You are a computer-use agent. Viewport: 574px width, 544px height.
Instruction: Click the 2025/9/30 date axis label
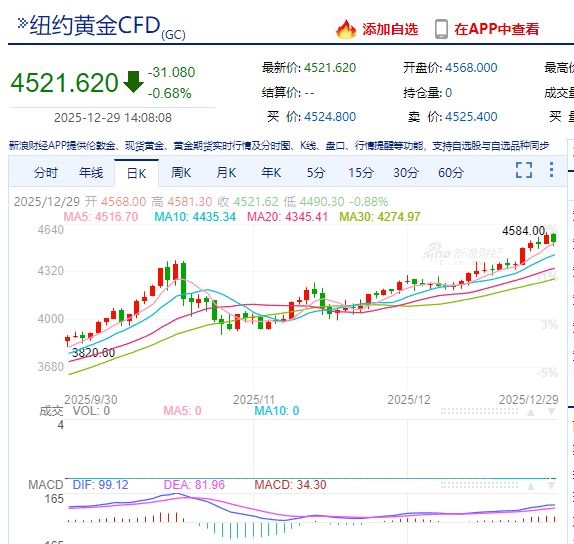[x=91, y=400]
